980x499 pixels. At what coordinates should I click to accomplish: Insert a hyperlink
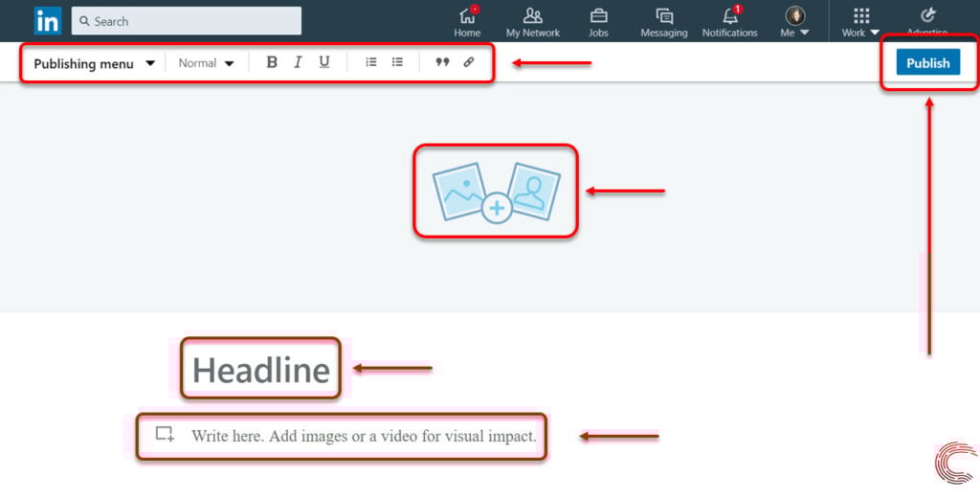tap(469, 62)
